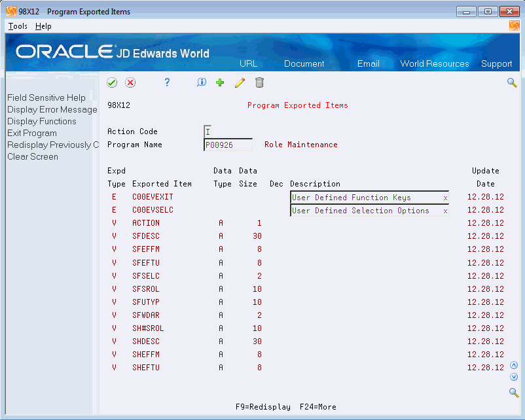525x420 pixels.
Task: Select Display Error Message
Action: click(x=52, y=109)
